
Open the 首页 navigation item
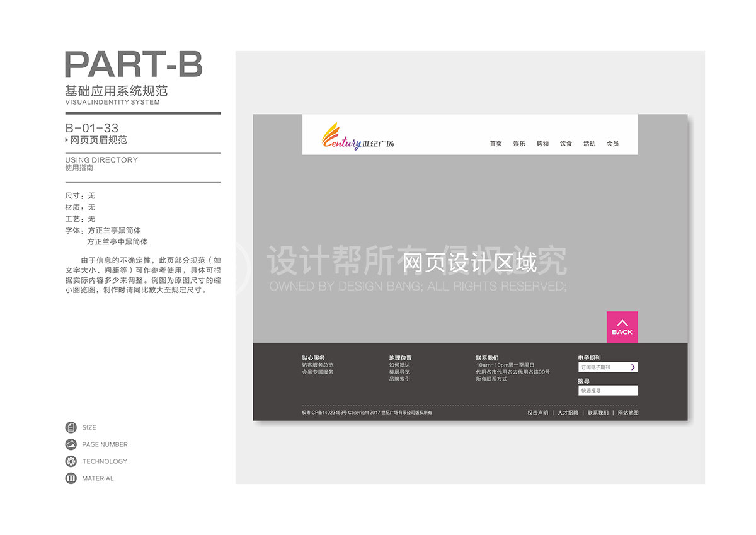(496, 144)
